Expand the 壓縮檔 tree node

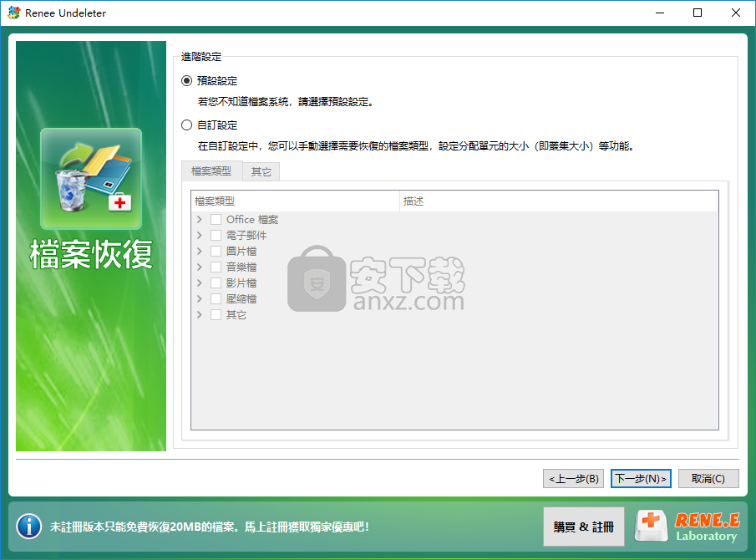click(x=200, y=299)
